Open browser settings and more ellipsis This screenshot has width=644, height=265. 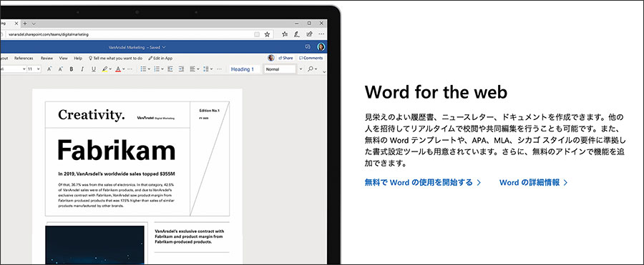pos(321,34)
